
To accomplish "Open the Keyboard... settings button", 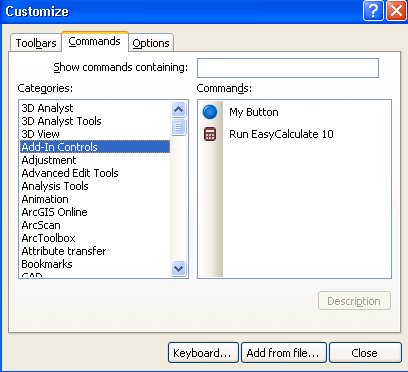I will [x=203, y=353].
